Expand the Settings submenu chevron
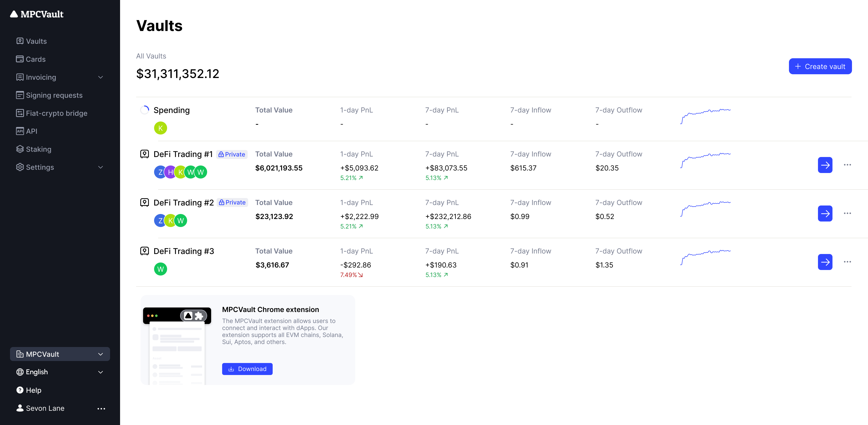Screen dimensions: 868x425 click(x=100, y=167)
